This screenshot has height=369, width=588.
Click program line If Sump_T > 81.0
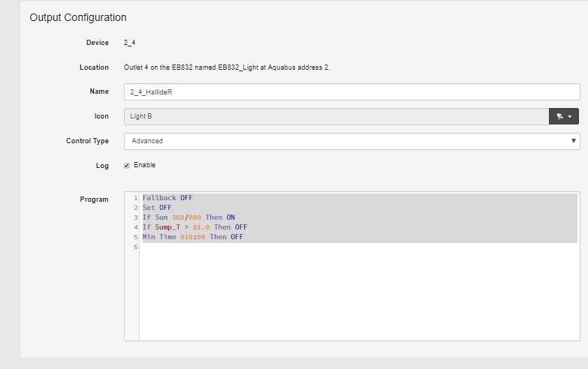coord(194,227)
